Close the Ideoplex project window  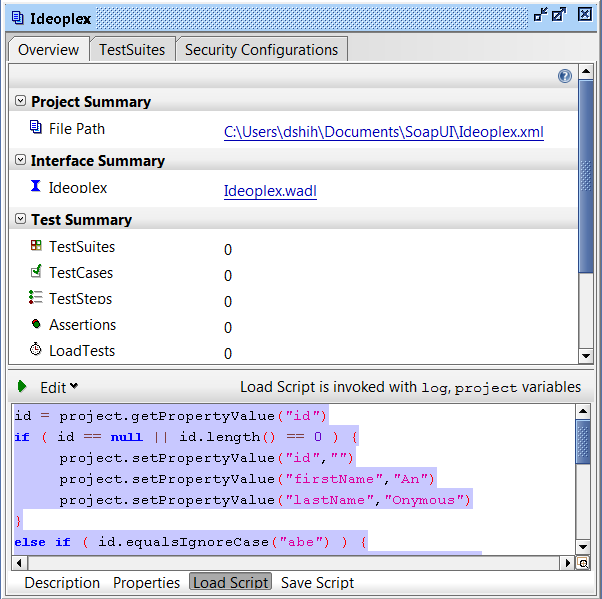click(x=585, y=15)
